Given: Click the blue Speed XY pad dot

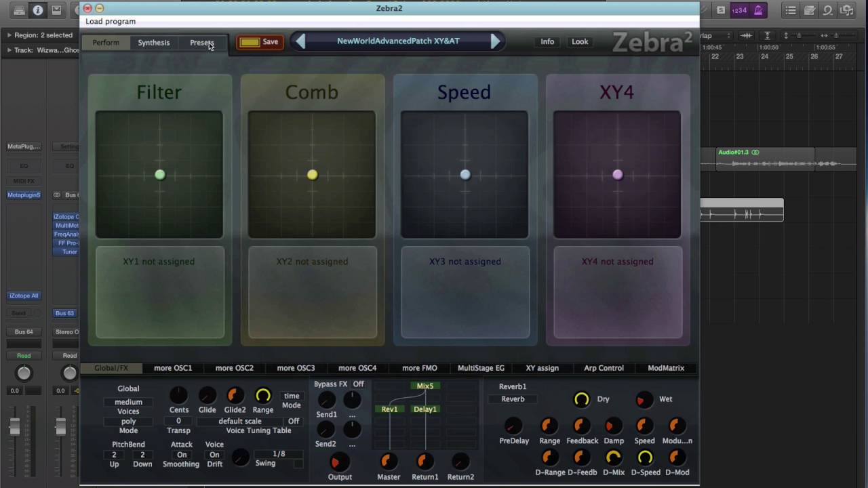Looking at the screenshot, I should (465, 175).
